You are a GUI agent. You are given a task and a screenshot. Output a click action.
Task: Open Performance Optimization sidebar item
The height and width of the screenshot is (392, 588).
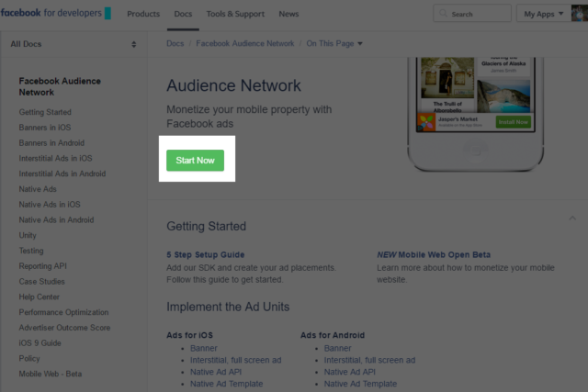coord(63,312)
